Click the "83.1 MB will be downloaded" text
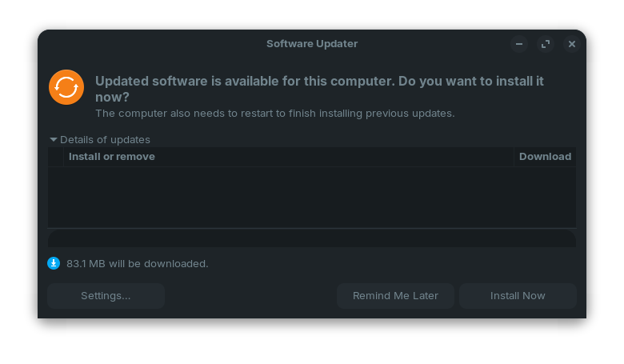Image resolution: width=624 pixels, height=364 pixels. coord(138,263)
